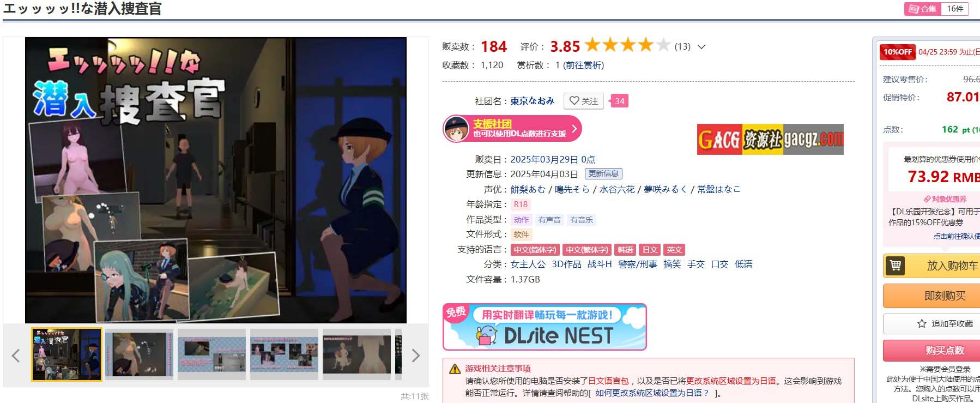The image size is (980, 403).
Task: Expand the rating breakdown chevron
Action: pos(701,47)
